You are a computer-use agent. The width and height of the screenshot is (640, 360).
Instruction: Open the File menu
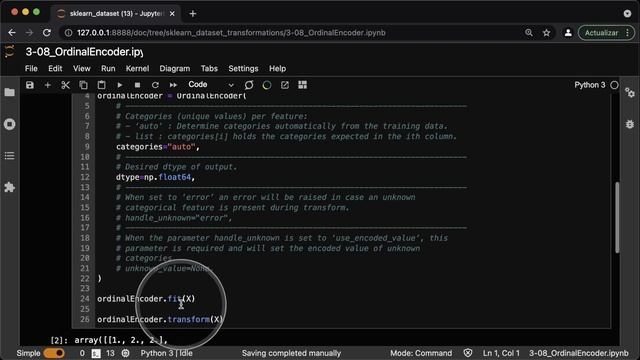31,69
